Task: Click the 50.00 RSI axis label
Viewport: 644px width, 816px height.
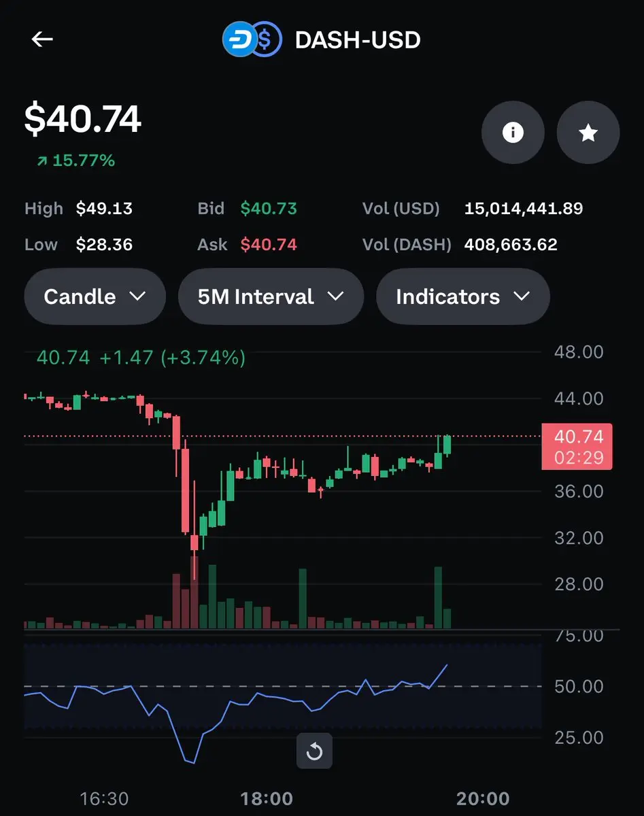Action: click(x=579, y=687)
